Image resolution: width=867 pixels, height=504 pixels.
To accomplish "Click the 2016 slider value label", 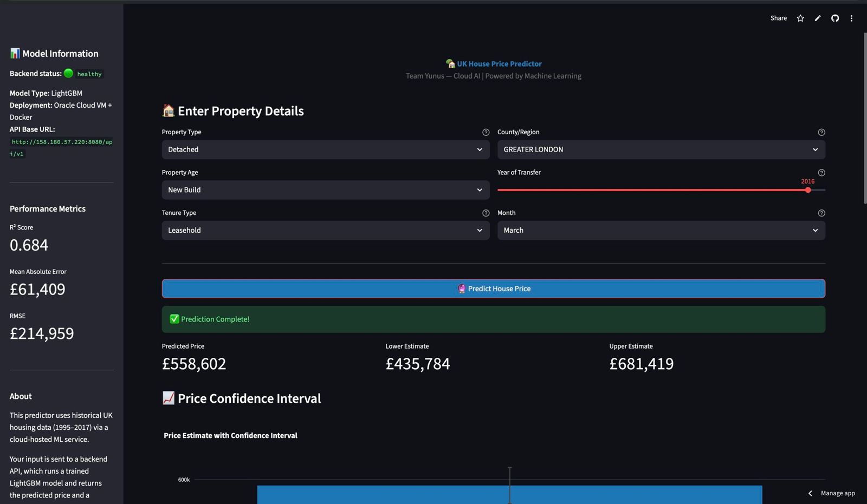I will [x=808, y=181].
